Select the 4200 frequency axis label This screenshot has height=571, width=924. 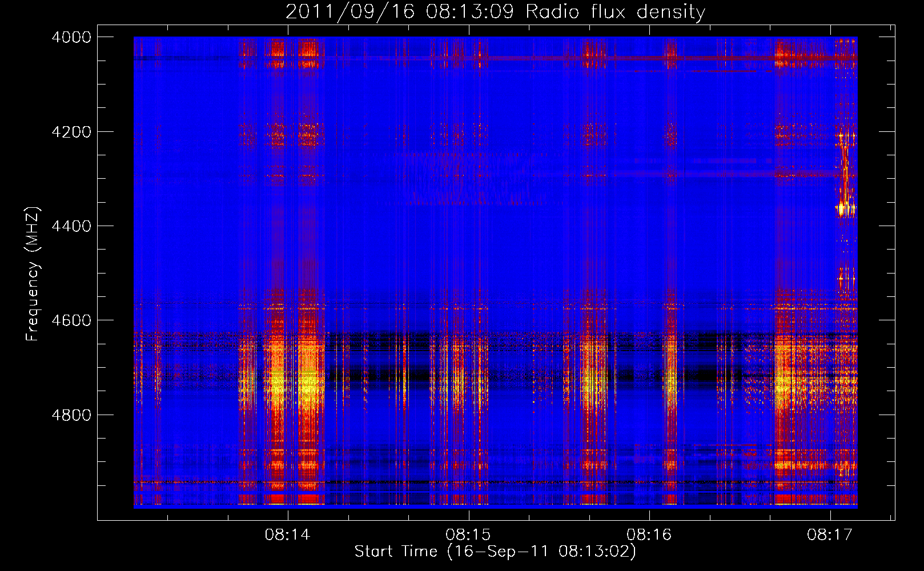[x=71, y=132]
